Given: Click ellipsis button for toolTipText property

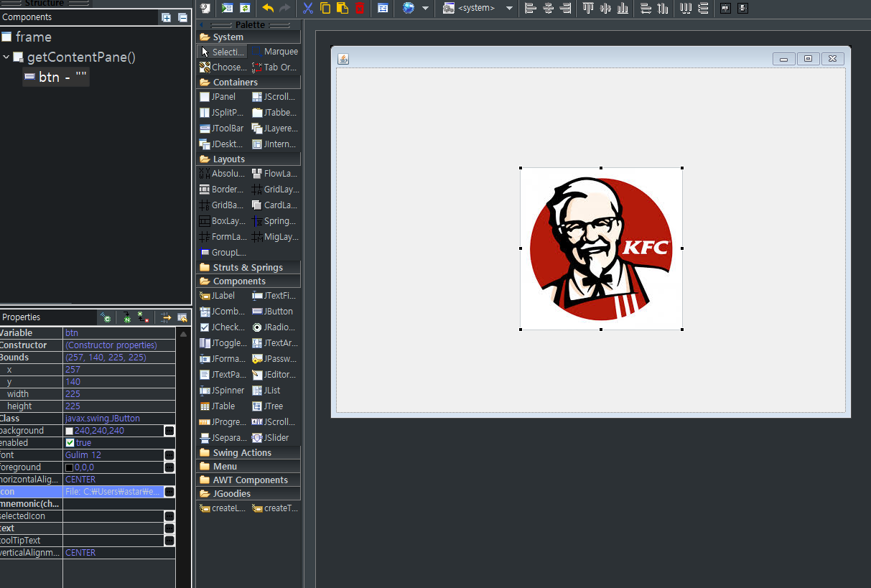Looking at the screenshot, I should pyautogui.click(x=169, y=541).
